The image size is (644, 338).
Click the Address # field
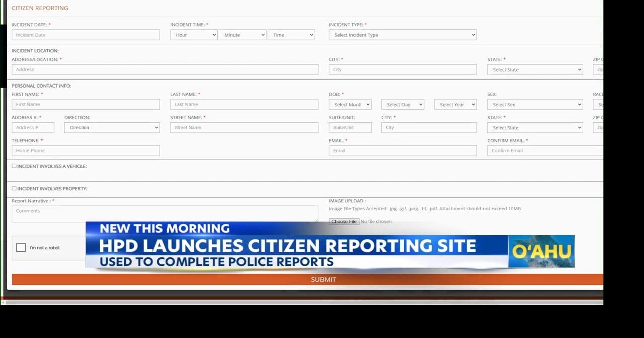click(x=33, y=127)
